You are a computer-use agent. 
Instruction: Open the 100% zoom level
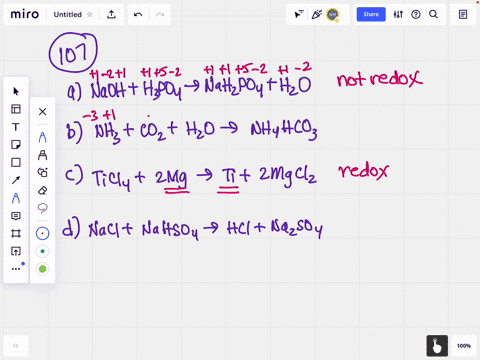tap(464, 346)
